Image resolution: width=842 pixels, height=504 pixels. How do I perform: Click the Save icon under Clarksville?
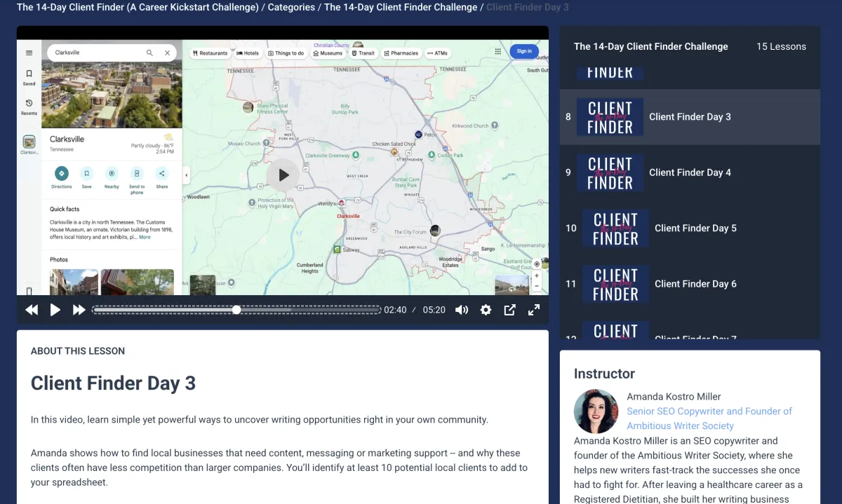tap(86, 174)
